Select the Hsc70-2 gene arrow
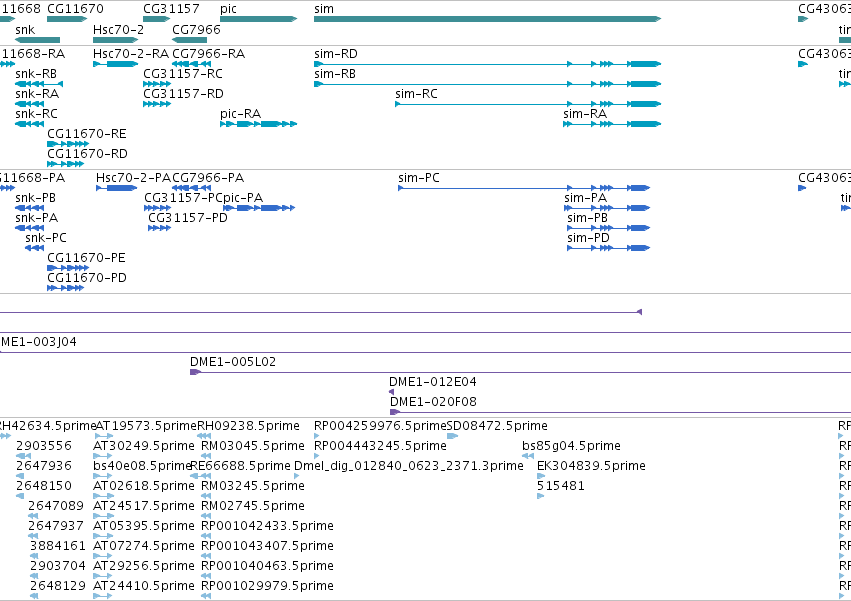 click(x=116, y=40)
